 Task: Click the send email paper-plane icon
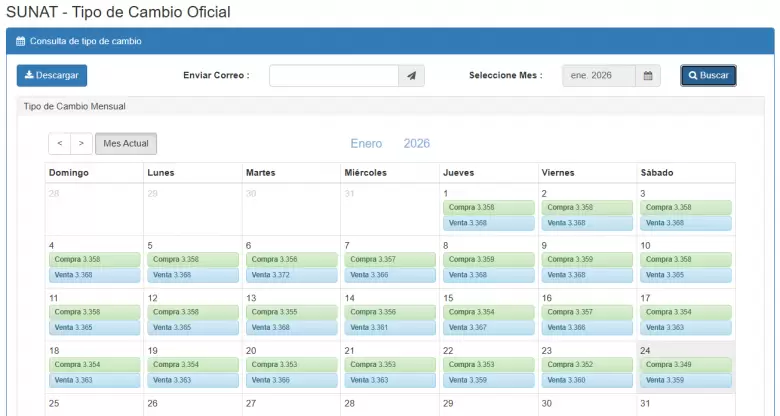[x=412, y=76]
